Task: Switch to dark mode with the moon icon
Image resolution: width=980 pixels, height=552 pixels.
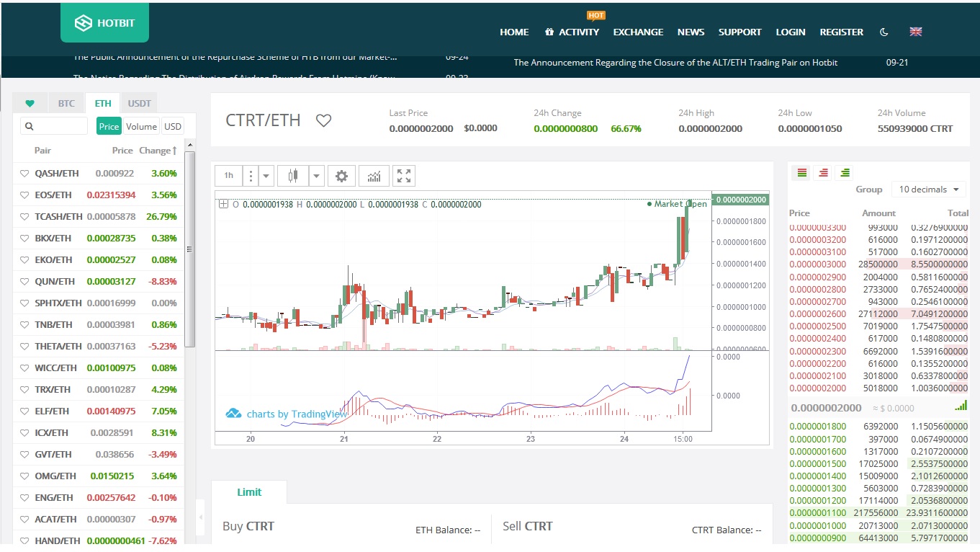Action: 884,32
